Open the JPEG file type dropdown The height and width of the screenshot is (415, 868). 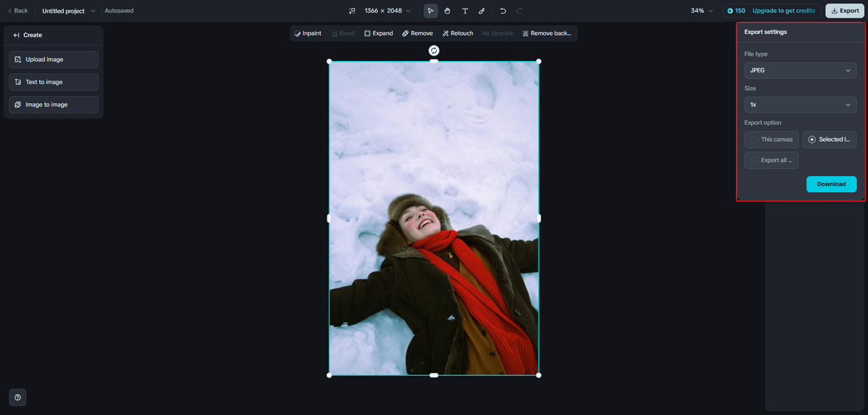(800, 71)
